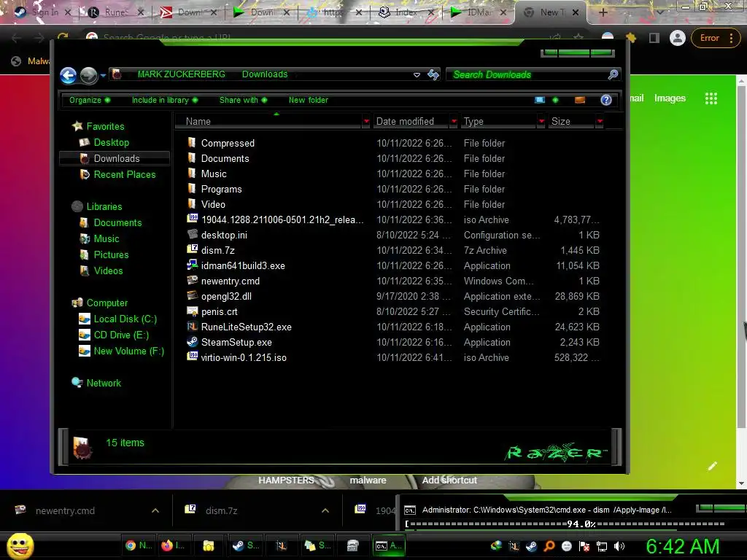Select the idman641build3.exe file icon
The width and height of the screenshot is (747, 560).
[x=192, y=265]
